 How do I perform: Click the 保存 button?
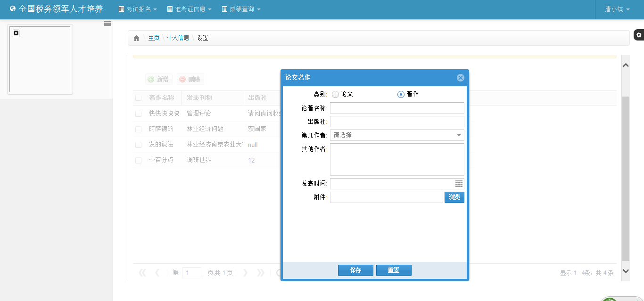point(355,270)
